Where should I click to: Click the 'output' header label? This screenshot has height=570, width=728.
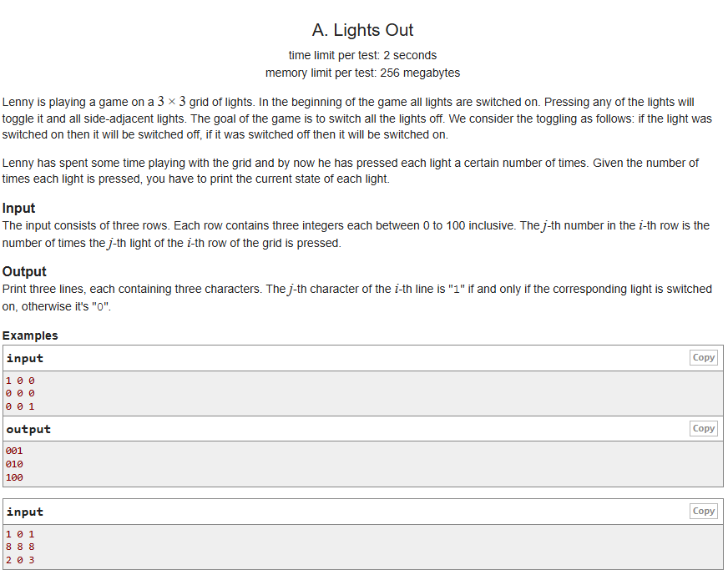pos(28,429)
